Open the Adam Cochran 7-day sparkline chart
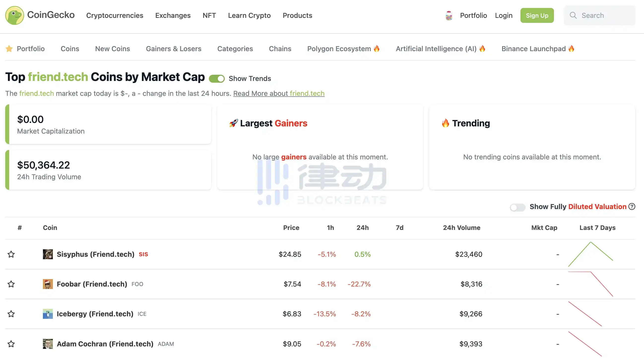 coord(585,344)
